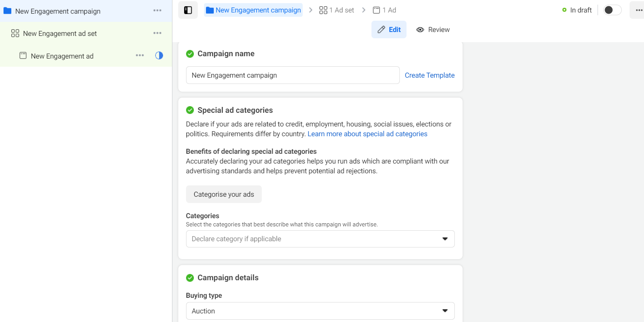This screenshot has height=322, width=644.
Task: Click the Categorise your ads button
Action: (224, 194)
